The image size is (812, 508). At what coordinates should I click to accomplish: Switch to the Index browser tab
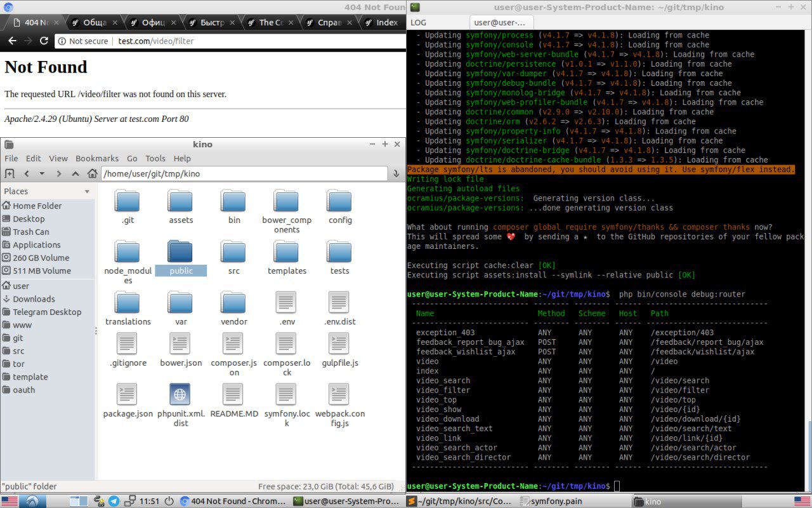click(x=386, y=22)
